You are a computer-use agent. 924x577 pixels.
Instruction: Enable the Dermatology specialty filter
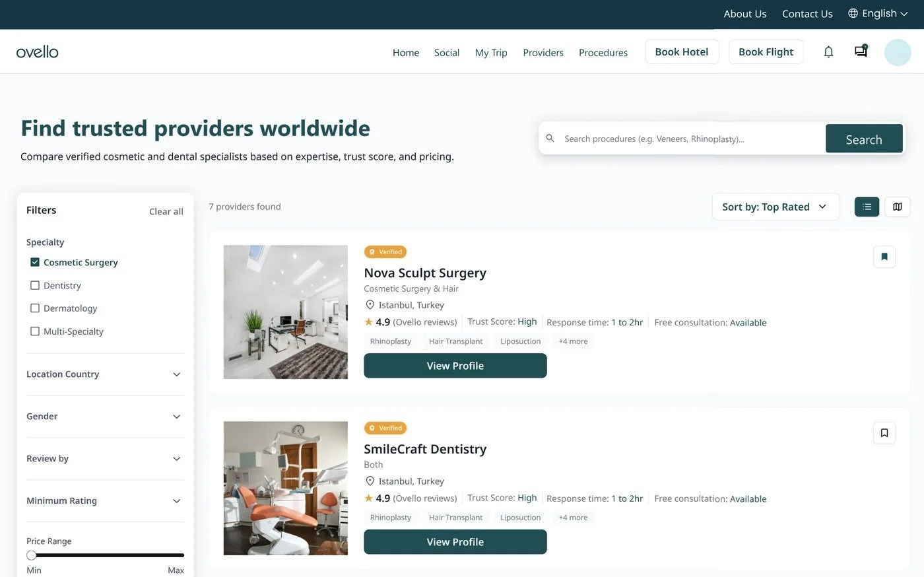(35, 308)
